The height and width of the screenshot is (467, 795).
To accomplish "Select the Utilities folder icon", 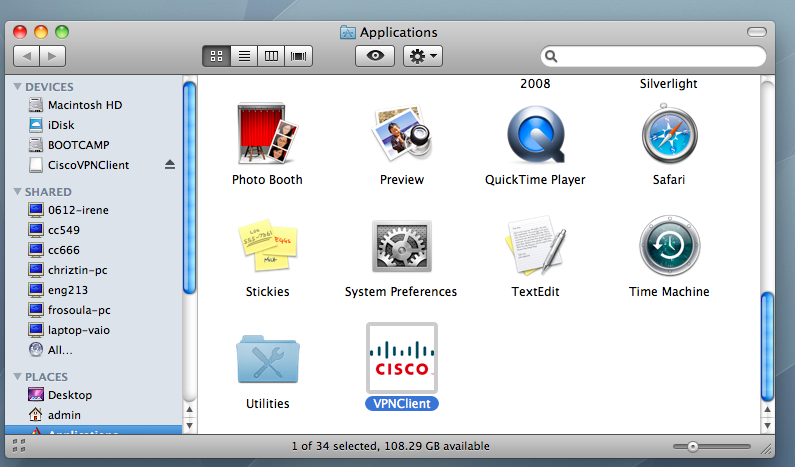I will [268, 359].
